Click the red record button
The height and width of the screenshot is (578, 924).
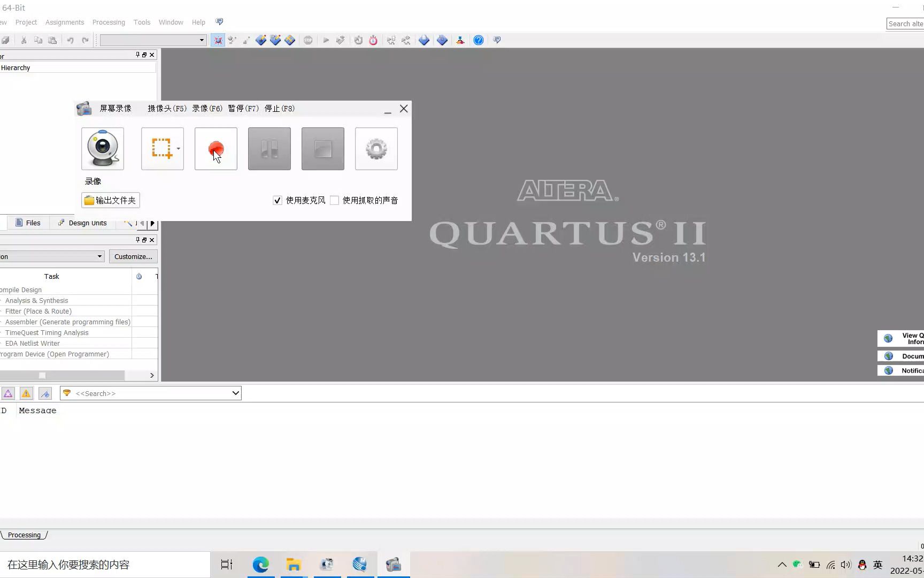coord(215,149)
